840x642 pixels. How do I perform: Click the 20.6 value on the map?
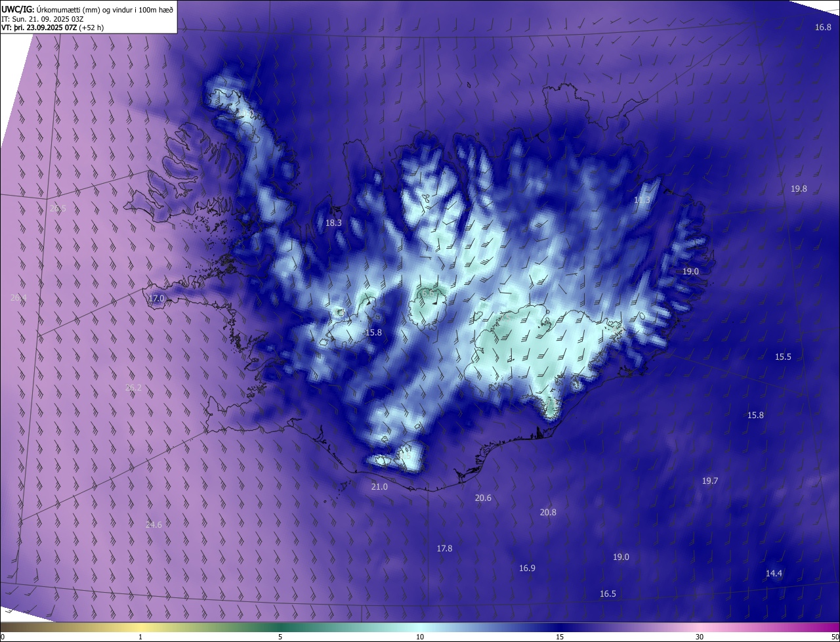[483, 498]
